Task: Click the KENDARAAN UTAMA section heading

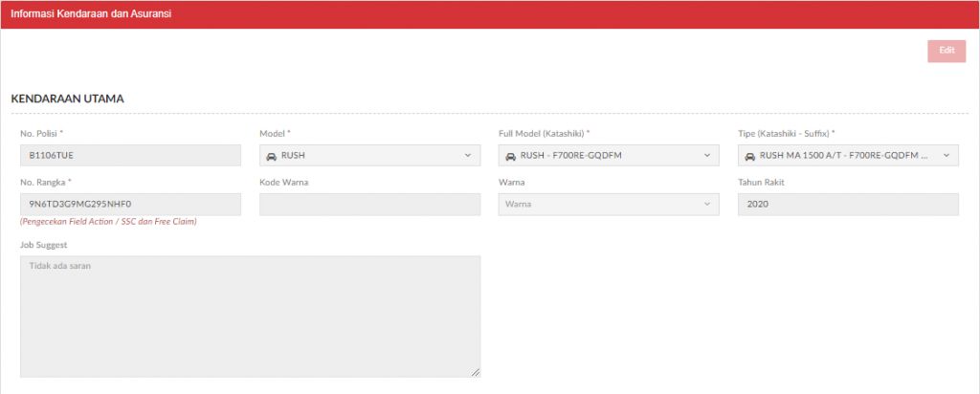Action: click(68, 98)
